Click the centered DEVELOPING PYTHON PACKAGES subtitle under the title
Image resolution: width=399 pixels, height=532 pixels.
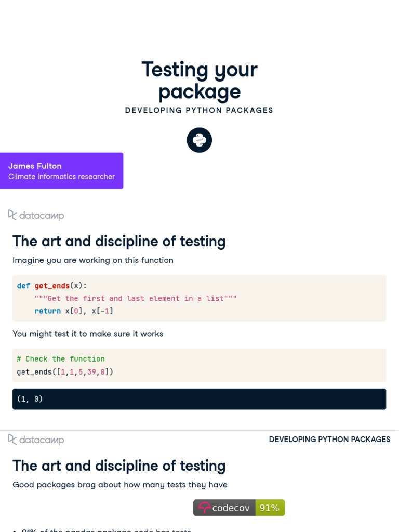click(x=199, y=110)
